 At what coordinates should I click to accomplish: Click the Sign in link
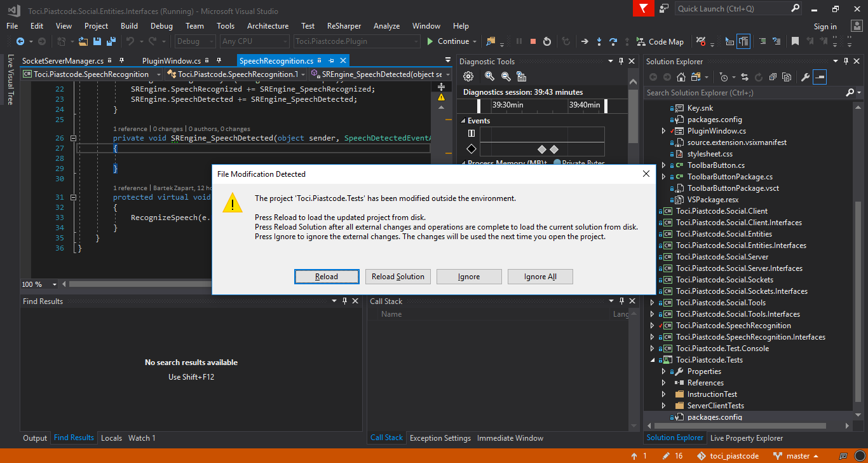point(825,27)
